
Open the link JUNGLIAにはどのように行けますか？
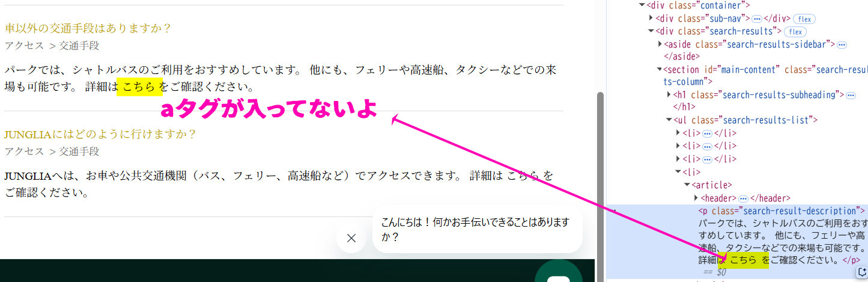click(x=100, y=134)
